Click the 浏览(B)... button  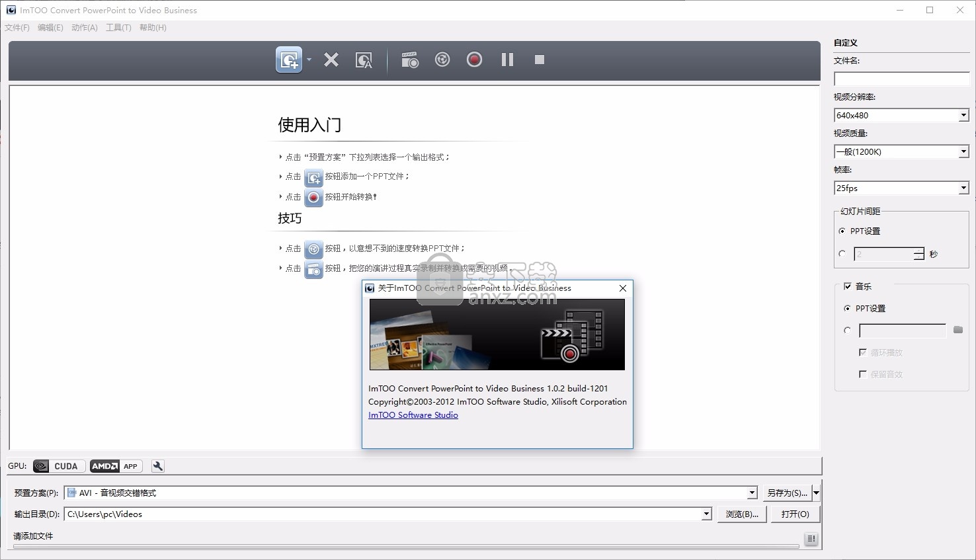coord(742,514)
